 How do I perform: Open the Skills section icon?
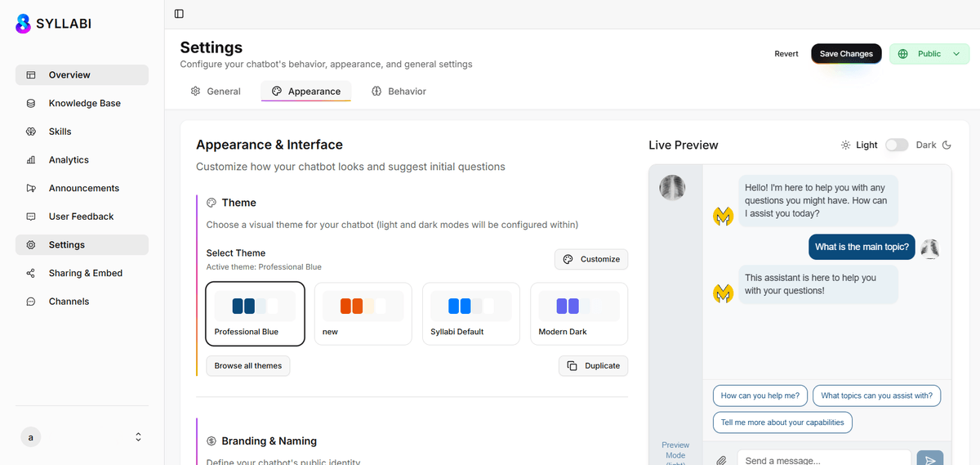coord(31,132)
